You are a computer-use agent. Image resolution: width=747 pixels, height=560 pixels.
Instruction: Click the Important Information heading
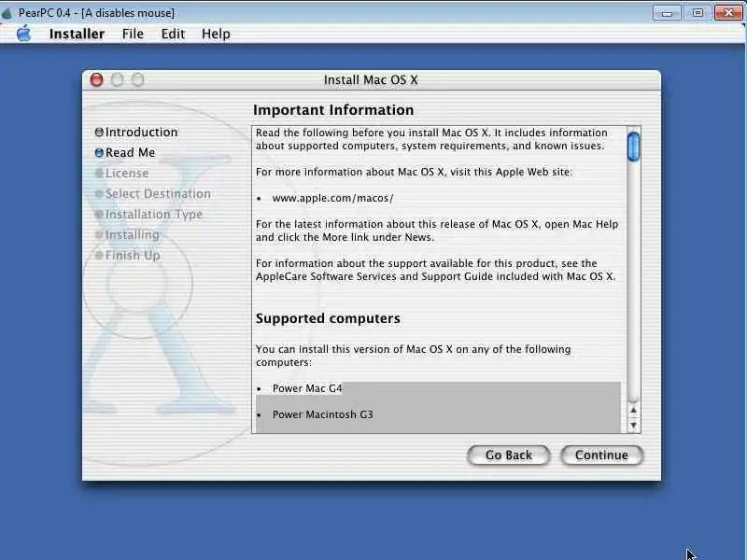(x=333, y=110)
